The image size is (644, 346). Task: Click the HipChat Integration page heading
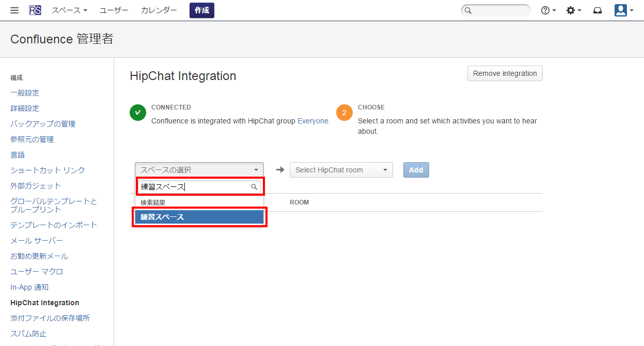pyautogui.click(x=183, y=76)
